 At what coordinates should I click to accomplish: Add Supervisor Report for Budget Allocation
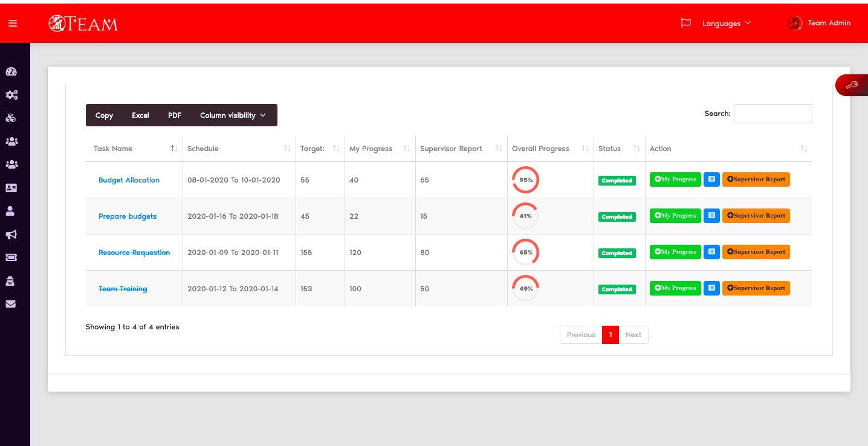[x=756, y=179]
